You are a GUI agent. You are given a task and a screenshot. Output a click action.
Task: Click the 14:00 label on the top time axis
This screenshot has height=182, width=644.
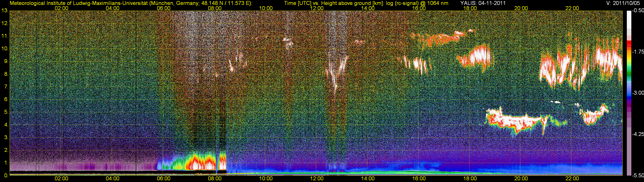(x=368, y=8)
